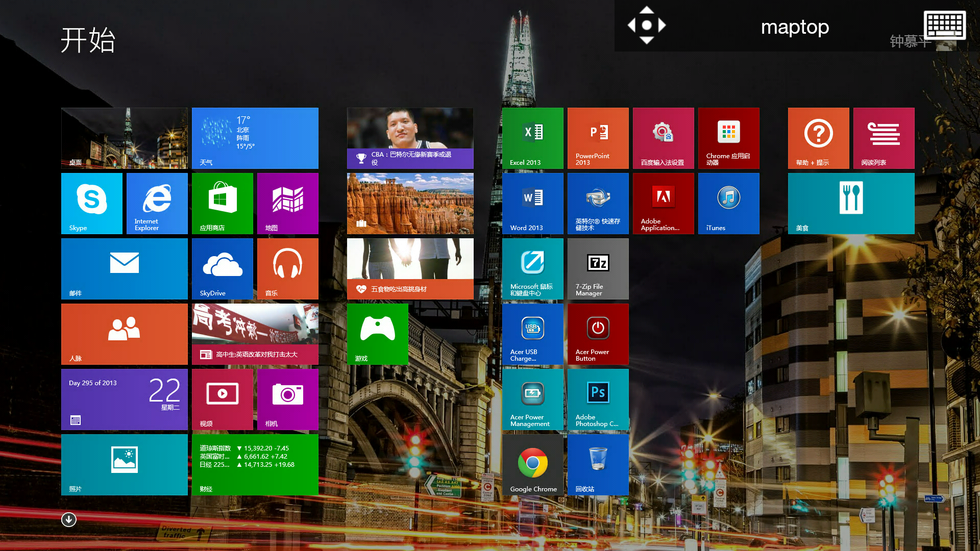Launch PowerPoint 2013
The image size is (980, 551).
click(x=598, y=138)
